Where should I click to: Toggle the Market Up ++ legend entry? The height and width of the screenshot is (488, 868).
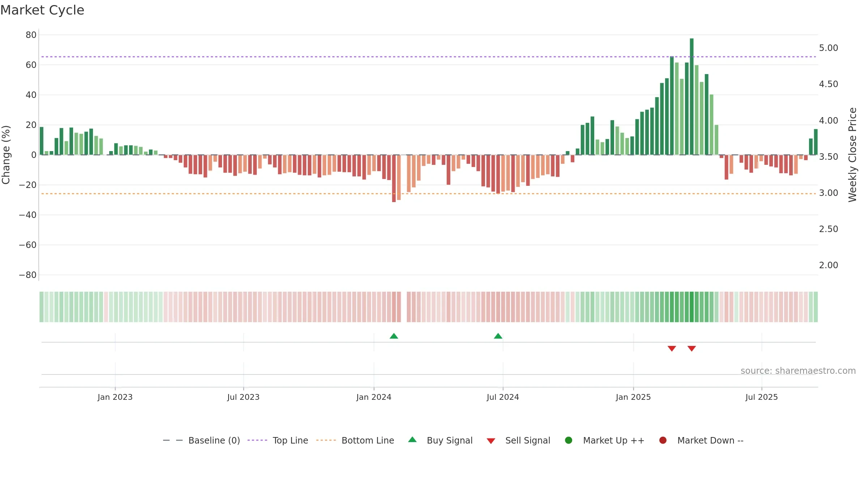pyautogui.click(x=604, y=440)
